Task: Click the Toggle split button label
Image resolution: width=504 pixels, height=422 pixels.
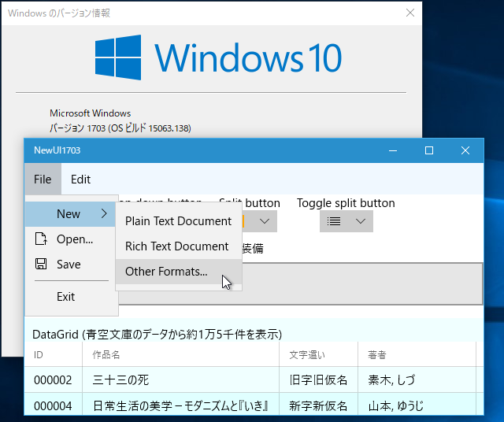Action: (346, 203)
